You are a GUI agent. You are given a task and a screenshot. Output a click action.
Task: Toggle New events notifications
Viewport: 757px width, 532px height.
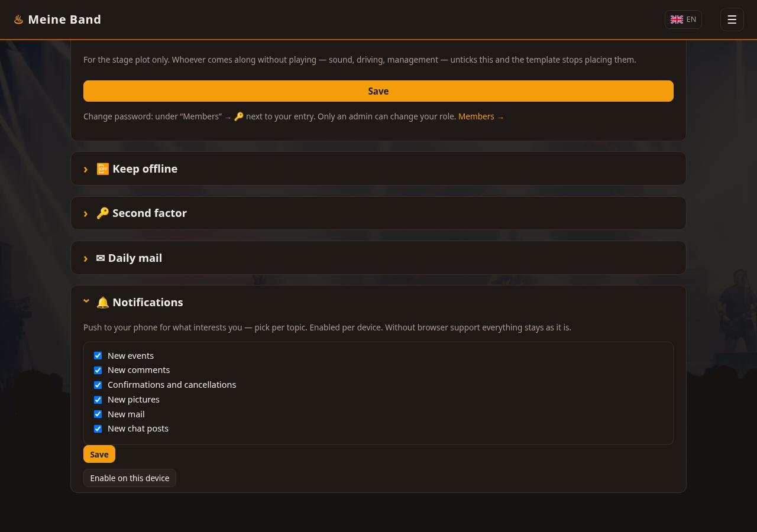[98, 356]
